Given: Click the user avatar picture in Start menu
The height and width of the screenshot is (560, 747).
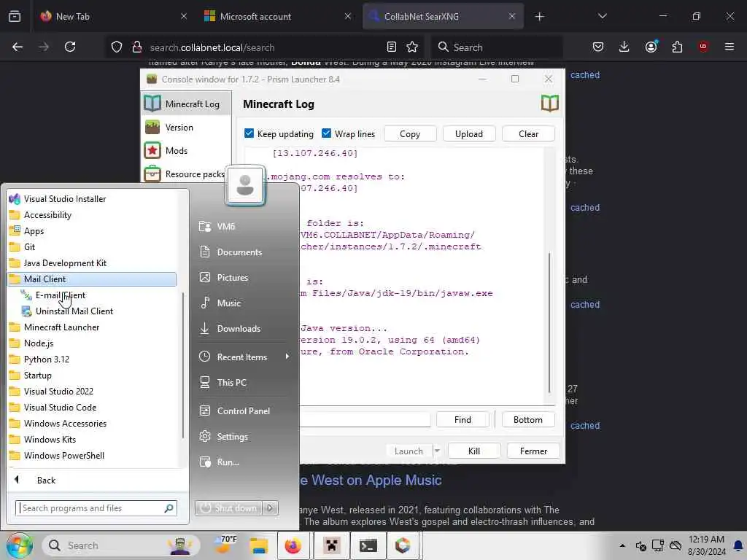Looking at the screenshot, I should click(x=245, y=185).
